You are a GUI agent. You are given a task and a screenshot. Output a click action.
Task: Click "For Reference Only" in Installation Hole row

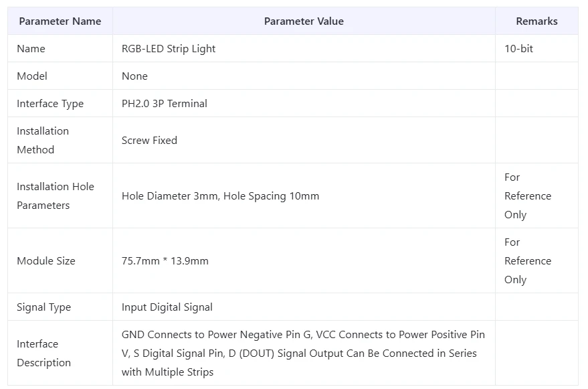[528, 196]
